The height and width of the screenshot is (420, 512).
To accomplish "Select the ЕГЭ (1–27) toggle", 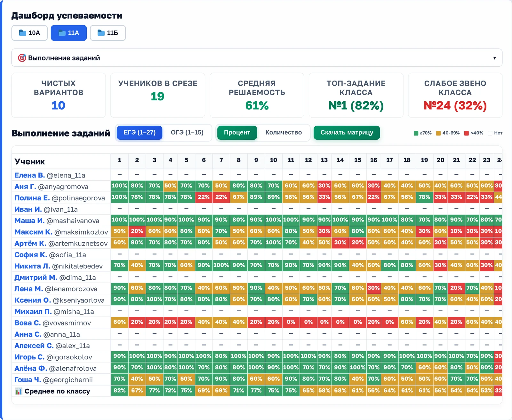I will 140,132.
